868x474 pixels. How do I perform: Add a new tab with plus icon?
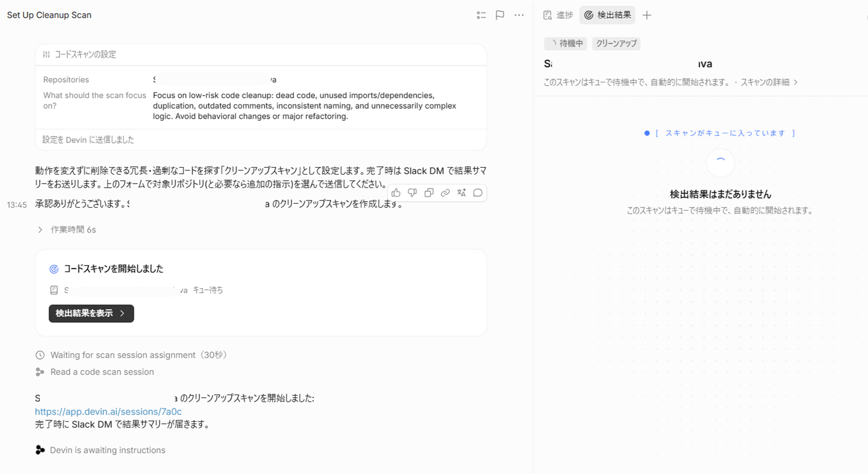tap(647, 15)
